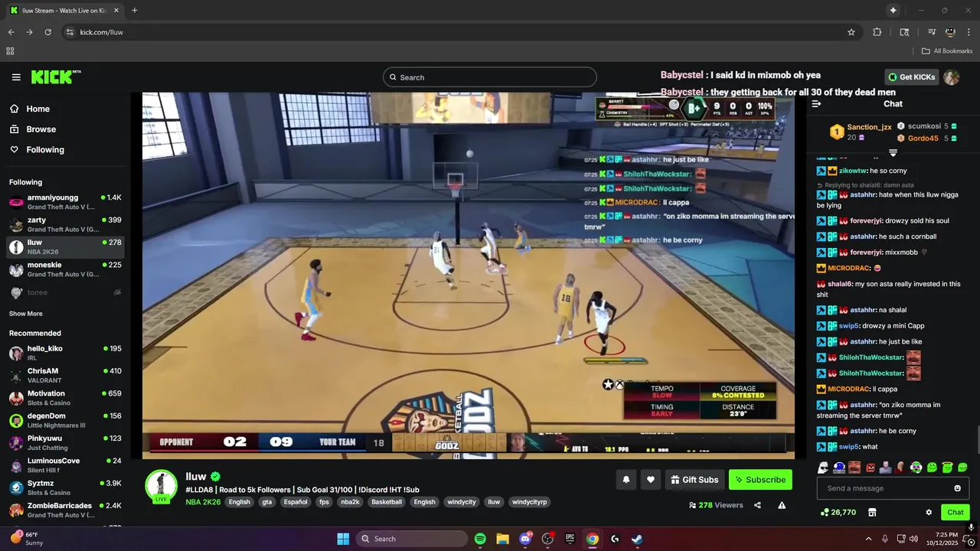Open Sanction_jzx top gifter profile

click(869, 127)
